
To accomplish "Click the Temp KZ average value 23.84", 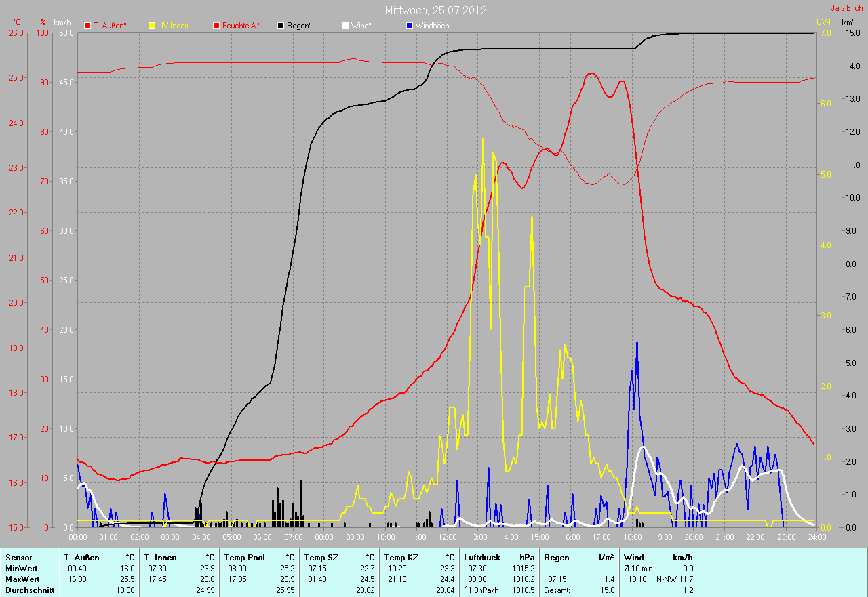I will (x=444, y=590).
